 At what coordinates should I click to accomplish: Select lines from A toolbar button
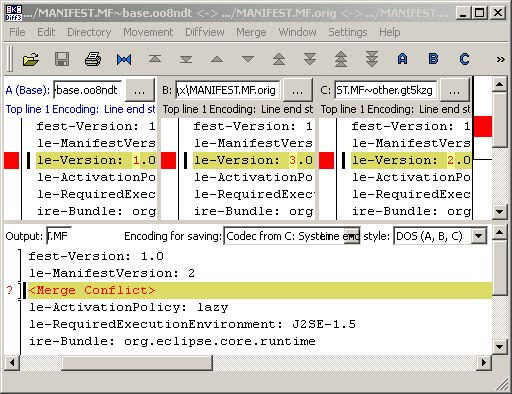(x=402, y=59)
